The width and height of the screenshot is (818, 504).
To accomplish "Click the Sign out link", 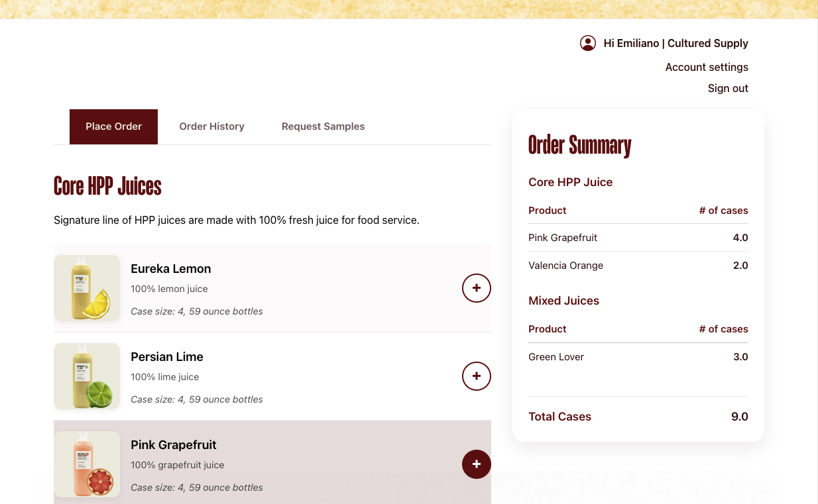I will (728, 88).
